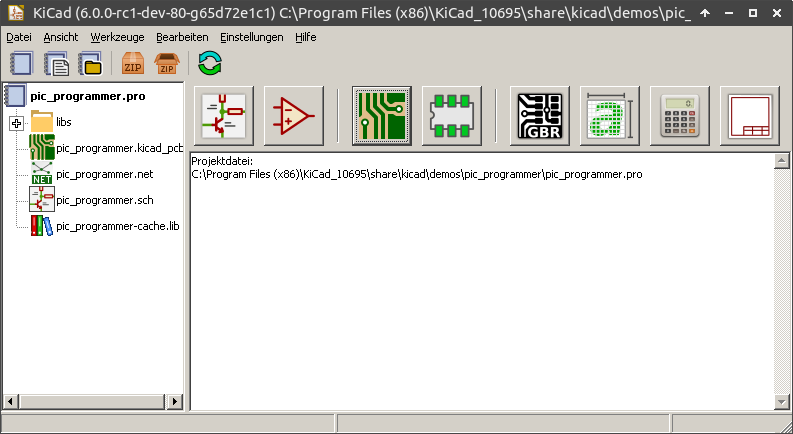Open the Hilfe menu
Image resolution: width=793 pixels, height=434 pixels.
[x=305, y=37]
